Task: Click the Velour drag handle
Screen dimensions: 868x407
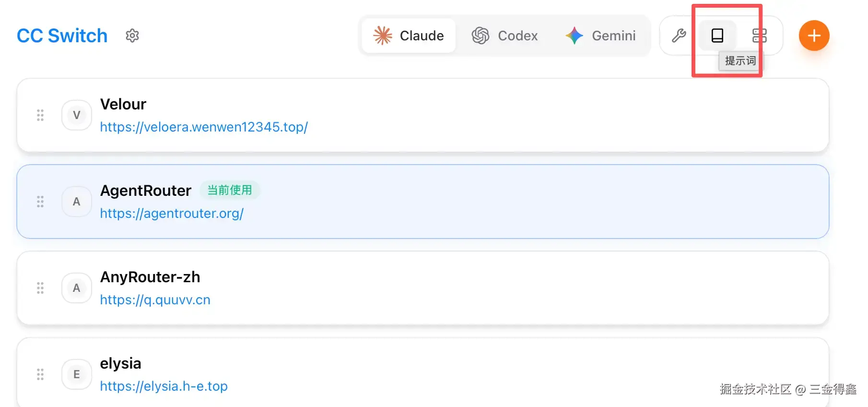Action: point(40,115)
